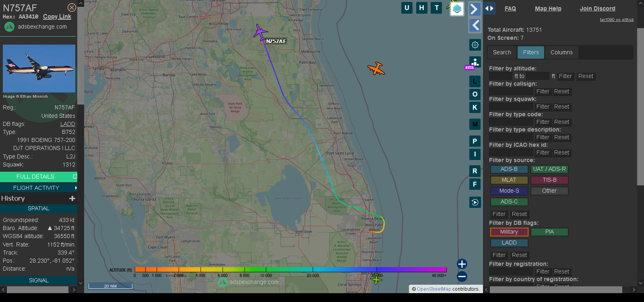The image size is (644, 302).
Task: Toggle the Other source filter
Action: click(549, 191)
